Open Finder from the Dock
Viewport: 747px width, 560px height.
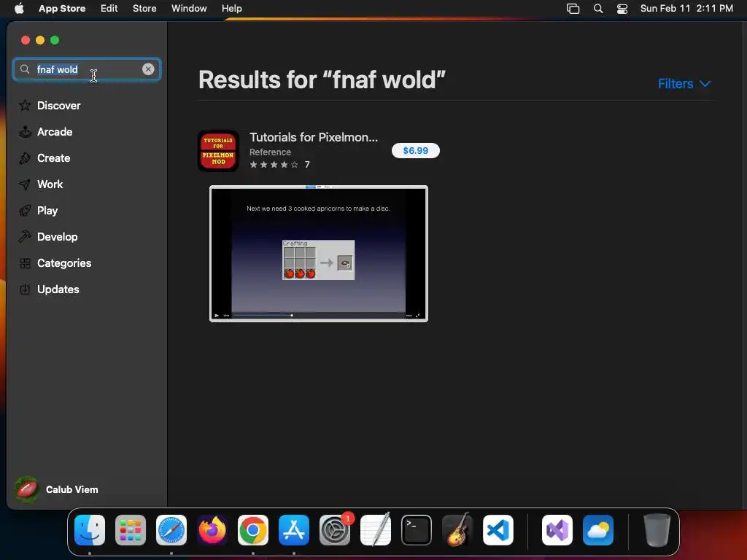[90, 530]
